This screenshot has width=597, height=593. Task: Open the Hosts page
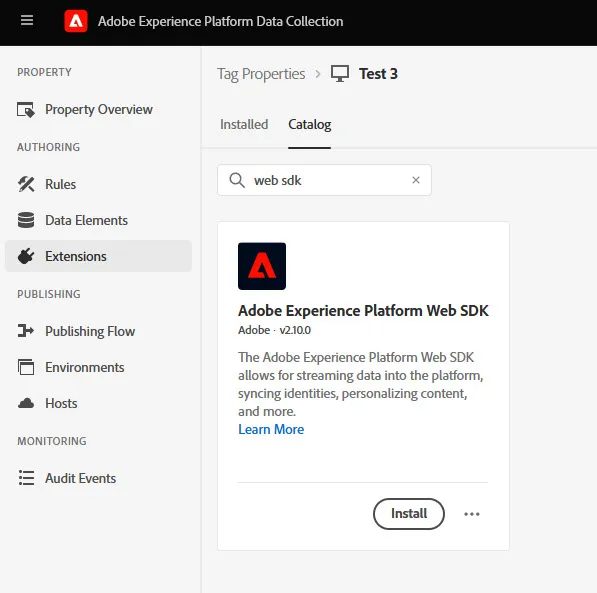(x=98, y=403)
